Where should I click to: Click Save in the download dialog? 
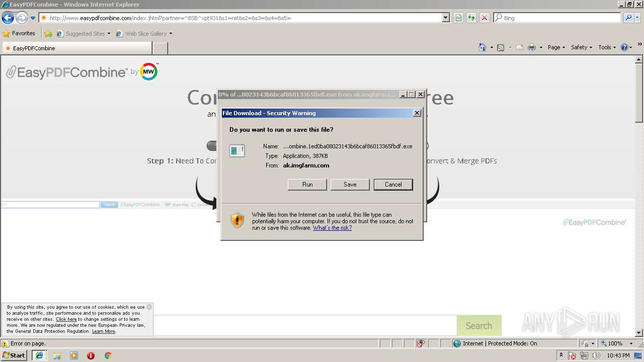point(350,185)
